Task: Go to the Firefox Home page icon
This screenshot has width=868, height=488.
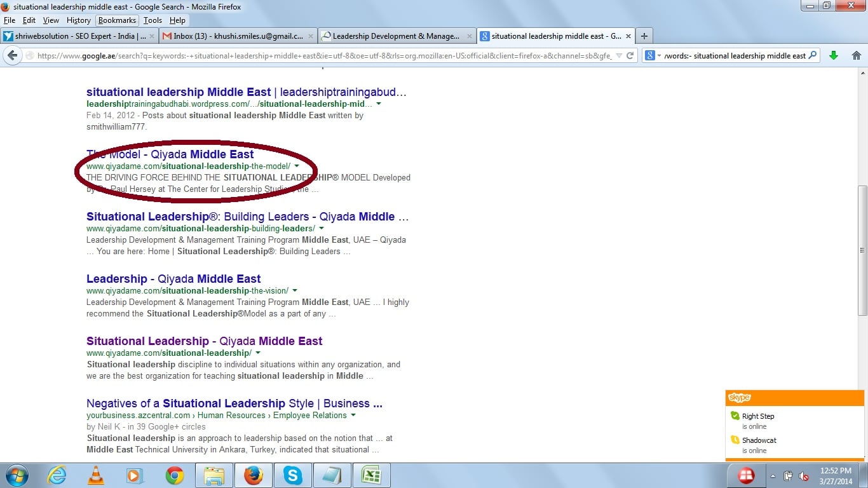Action: coord(856,55)
